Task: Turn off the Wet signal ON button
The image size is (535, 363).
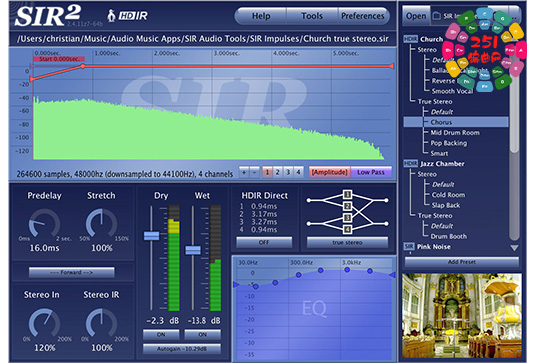Action: click(202, 335)
